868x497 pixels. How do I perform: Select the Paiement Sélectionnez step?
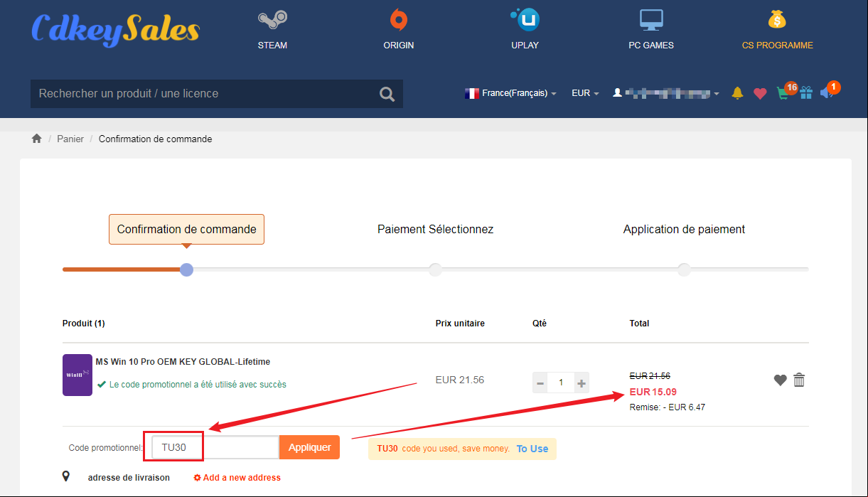435,229
